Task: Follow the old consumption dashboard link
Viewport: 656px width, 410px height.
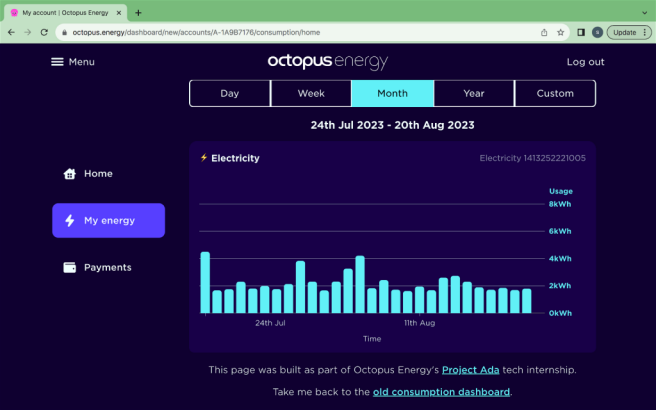Action: [441, 392]
